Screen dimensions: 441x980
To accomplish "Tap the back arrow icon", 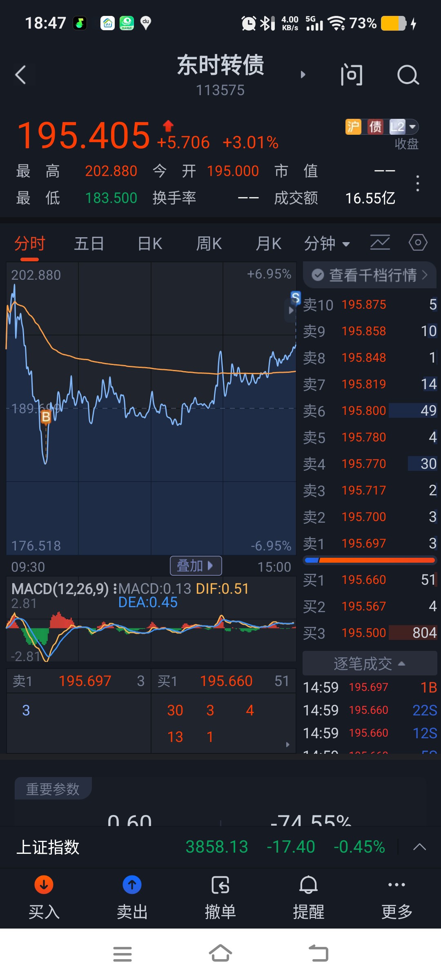I will [20, 75].
